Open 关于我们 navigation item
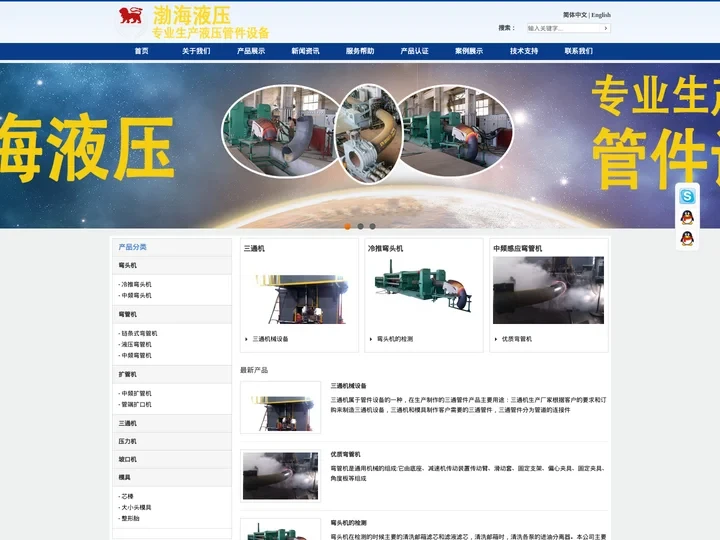Image resolution: width=720 pixels, height=540 pixels. [196, 51]
